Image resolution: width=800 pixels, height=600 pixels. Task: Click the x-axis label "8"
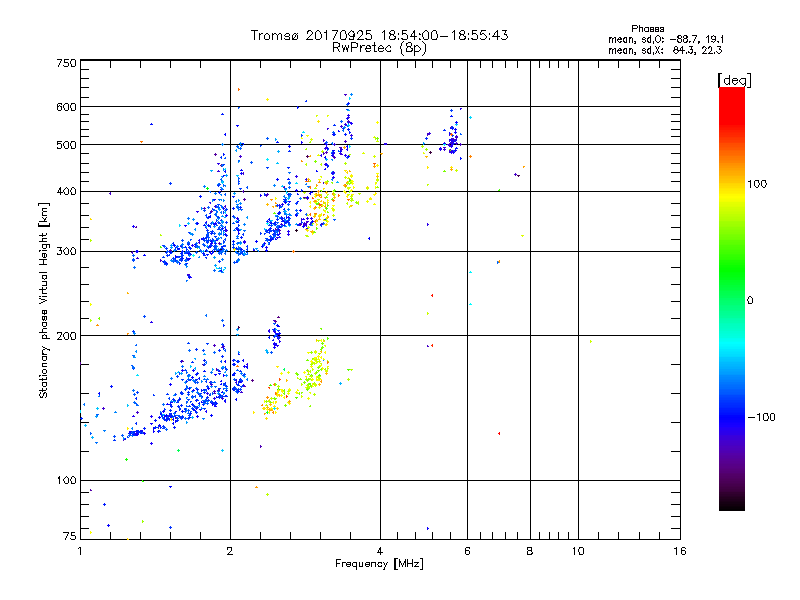(x=530, y=551)
